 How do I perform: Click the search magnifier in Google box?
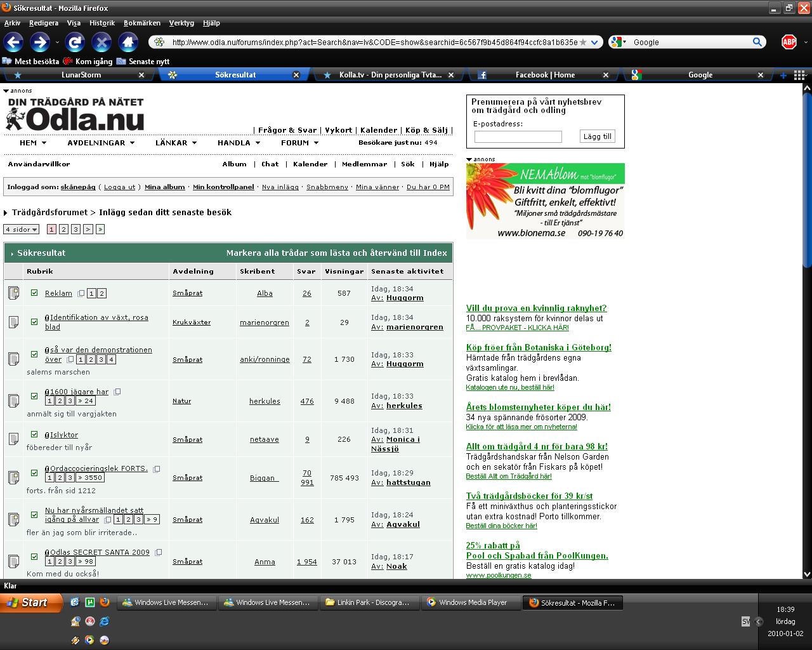757,43
